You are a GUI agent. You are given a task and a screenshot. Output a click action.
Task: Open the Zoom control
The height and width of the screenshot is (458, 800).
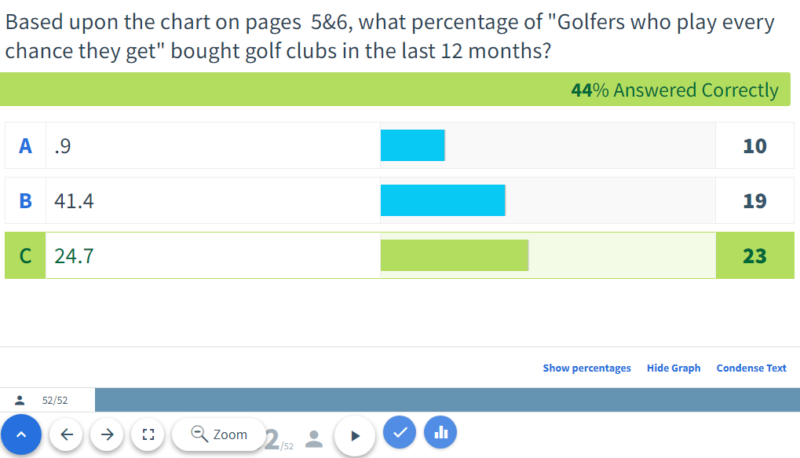pos(219,434)
